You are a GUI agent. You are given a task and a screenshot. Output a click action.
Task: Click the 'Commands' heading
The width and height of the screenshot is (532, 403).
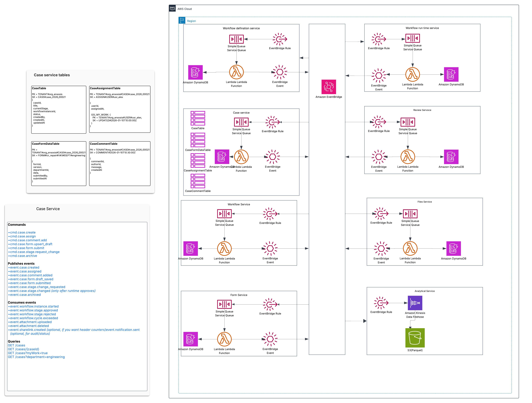[17, 225]
